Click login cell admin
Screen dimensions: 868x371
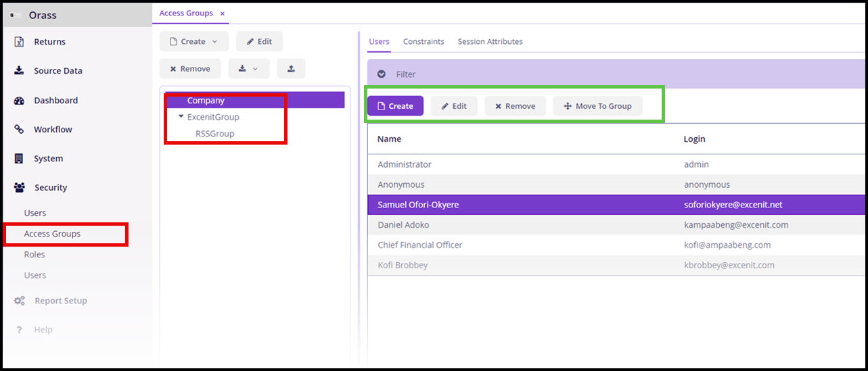pos(696,165)
